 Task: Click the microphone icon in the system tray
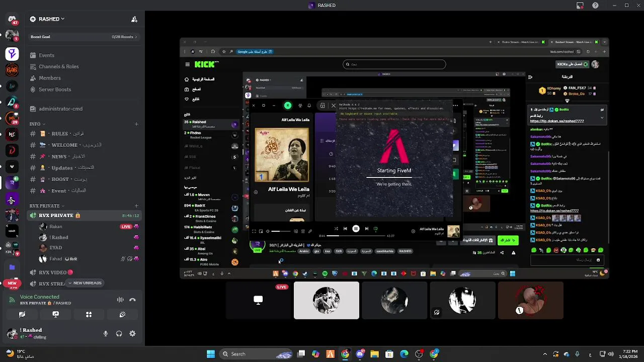point(577,354)
